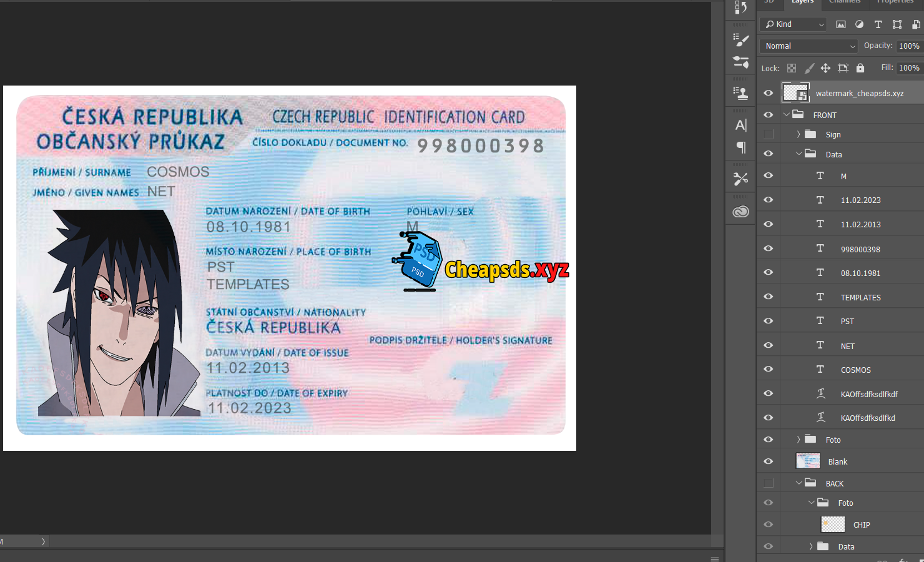Screen dimensions: 924x562
Task: Select the COSMOS text layer
Action: click(855, 370)
